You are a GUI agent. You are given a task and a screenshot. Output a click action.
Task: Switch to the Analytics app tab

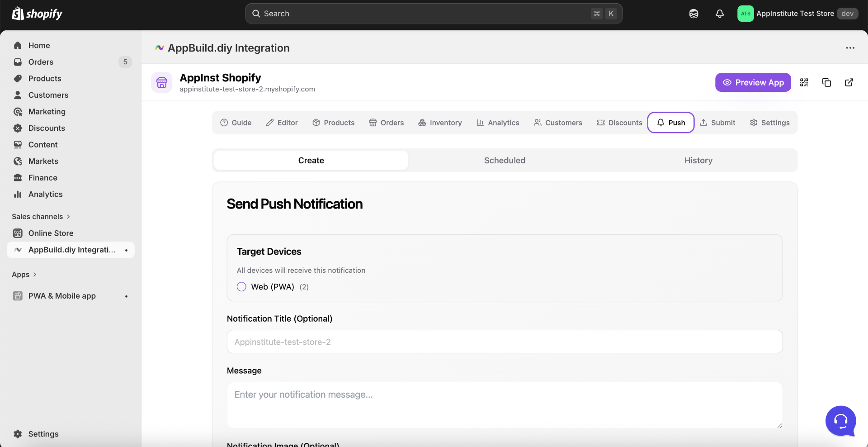click(498, 123)
